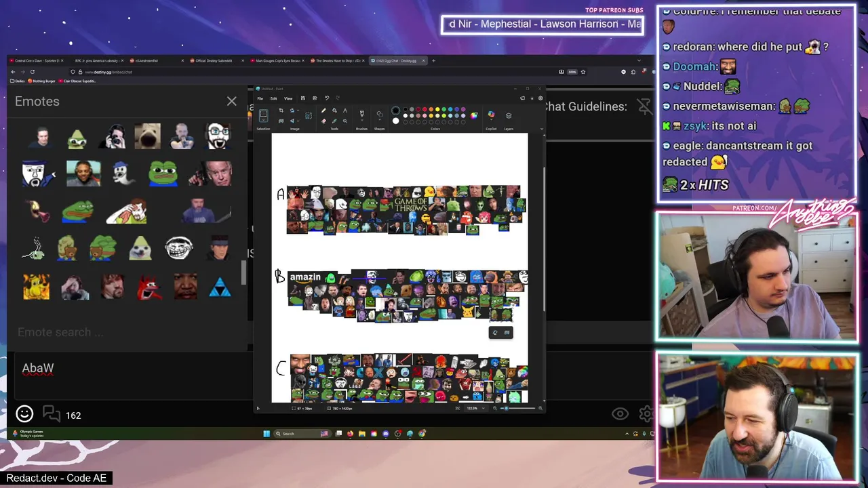
Task: Click the Undo arrow in Paint
Action: click(327, 98)
